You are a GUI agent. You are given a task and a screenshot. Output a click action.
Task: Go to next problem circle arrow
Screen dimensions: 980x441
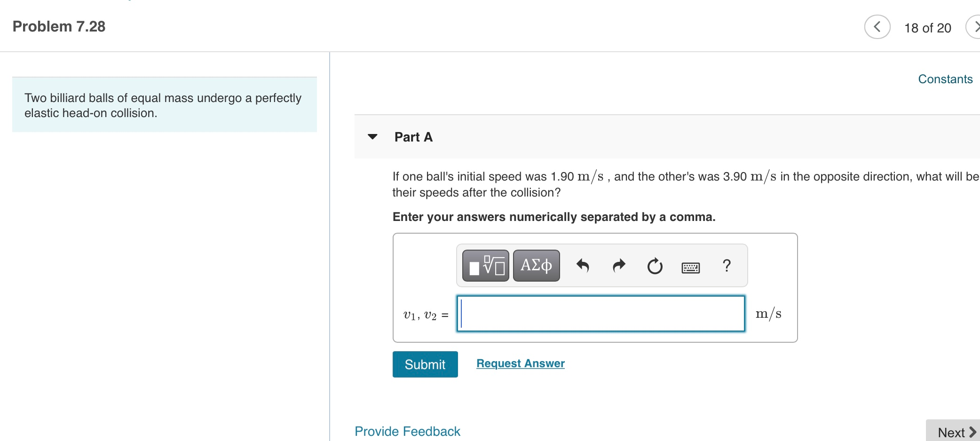coord(973,27)
